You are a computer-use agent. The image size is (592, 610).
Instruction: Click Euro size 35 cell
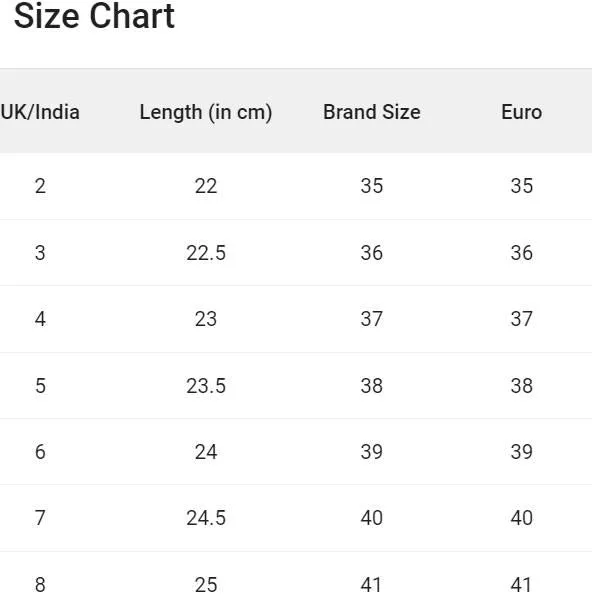click(x=522, y=186)
